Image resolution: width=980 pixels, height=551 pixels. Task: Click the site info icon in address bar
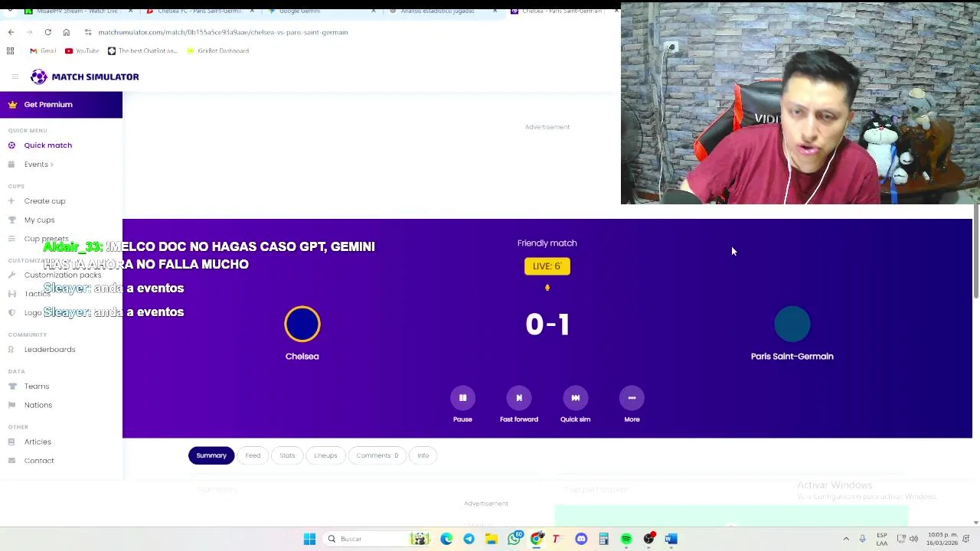tap(88, 32)
